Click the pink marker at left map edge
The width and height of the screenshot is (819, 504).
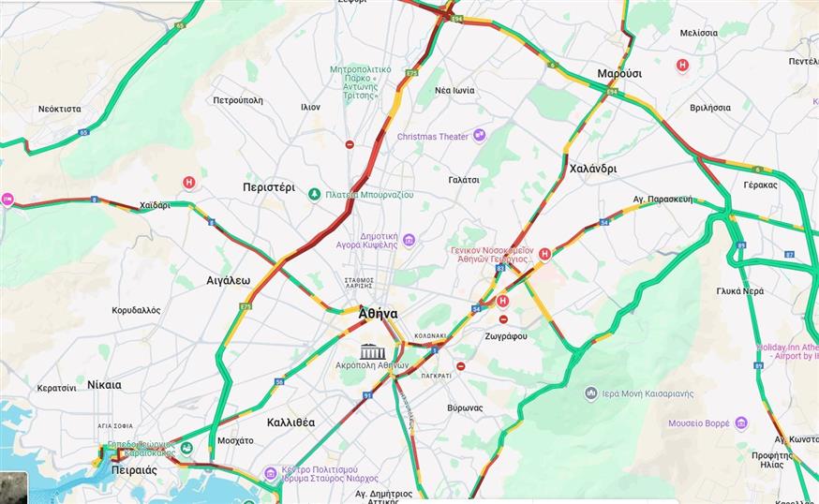(7, 199)
